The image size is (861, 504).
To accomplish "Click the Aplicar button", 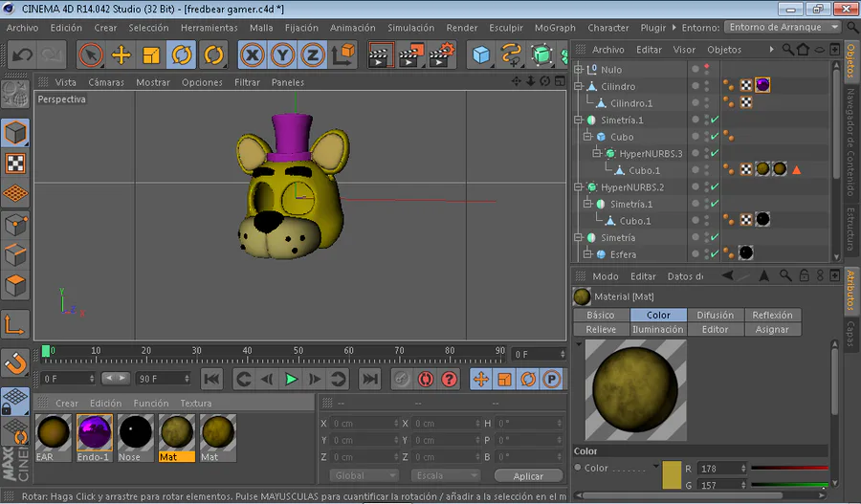I will 528,476.
